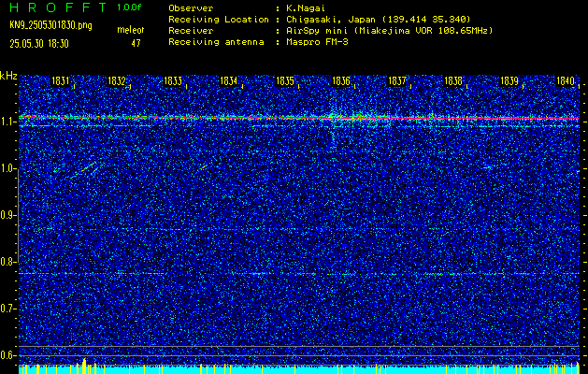Click the 1840 time marker

(x=566, y=80)
